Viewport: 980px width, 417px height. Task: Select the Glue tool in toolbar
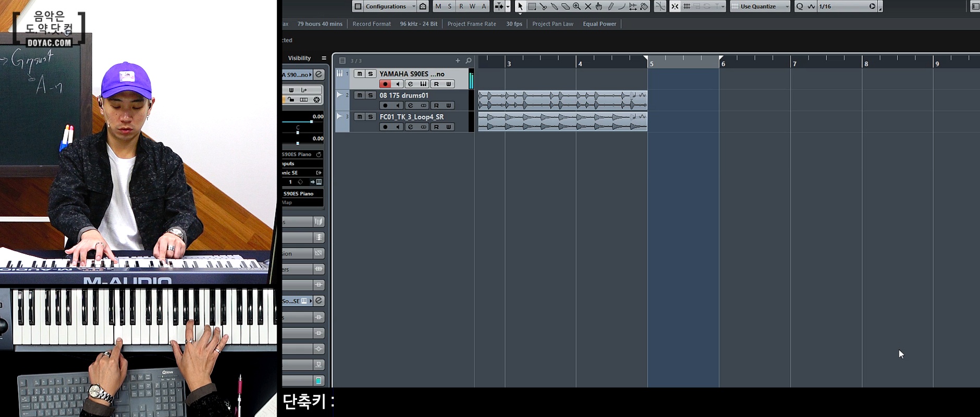(554, 6)
